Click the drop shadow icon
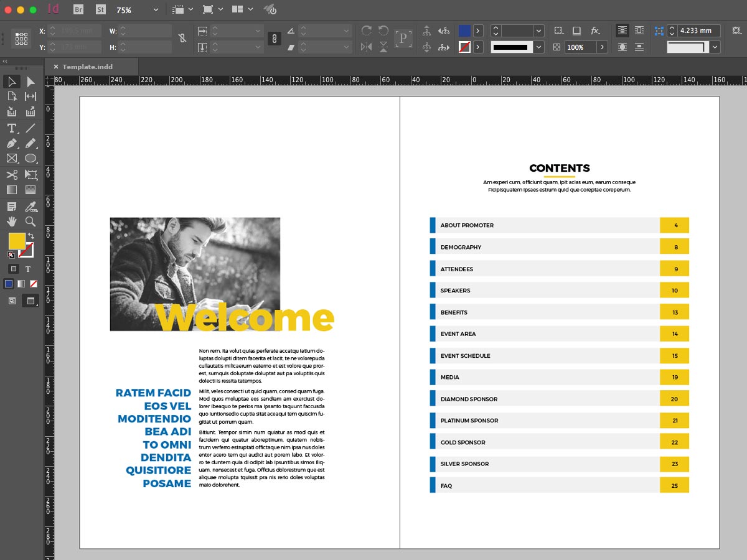The height and width of the screenshot is (560, 747). pos(577,30)
